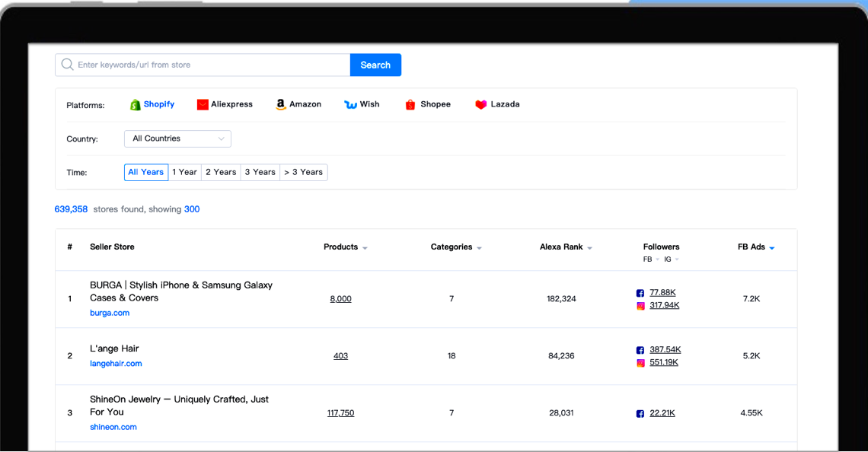Open ShineOn Facebook followers 22.21K
The height and width of the screenshot is (452, 868).
coord(662,413)
